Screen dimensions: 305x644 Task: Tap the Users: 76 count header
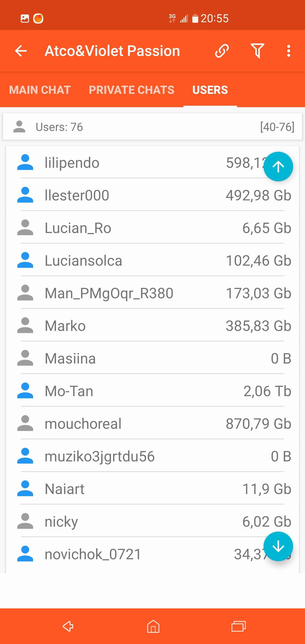(x=59, y=127)
